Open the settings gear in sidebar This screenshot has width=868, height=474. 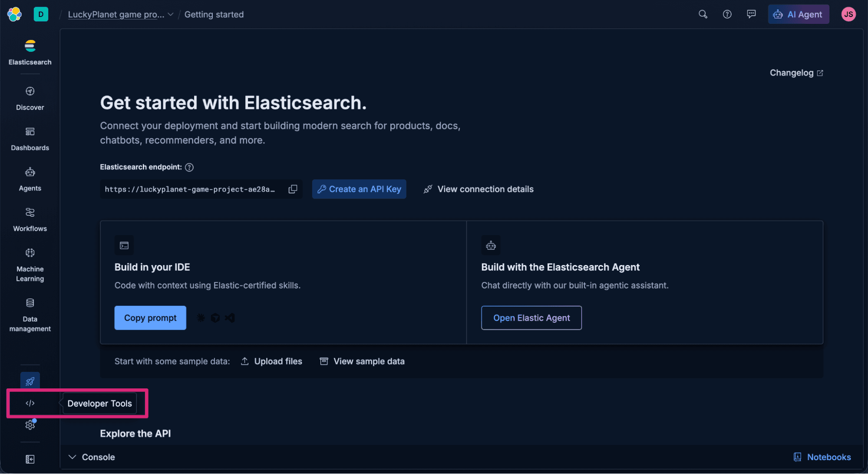point(30,425)
